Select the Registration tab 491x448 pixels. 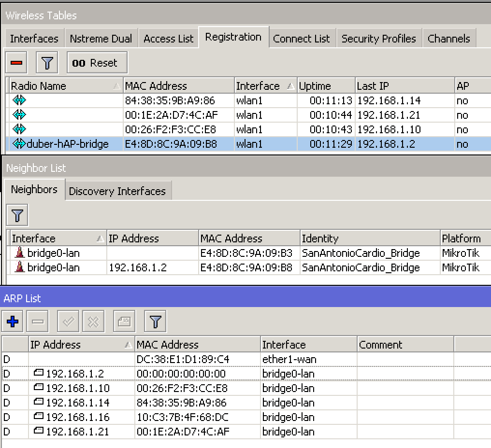pos(233,37)
